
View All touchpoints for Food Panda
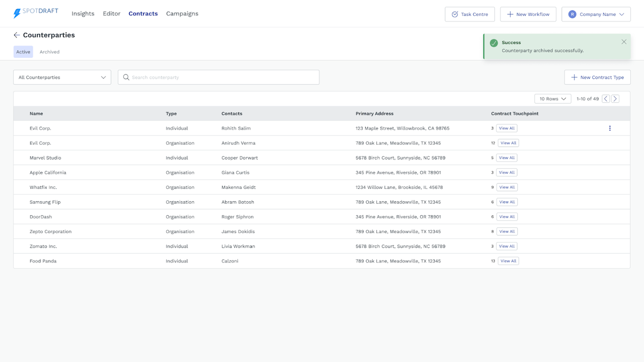click(x=508, y=261)
